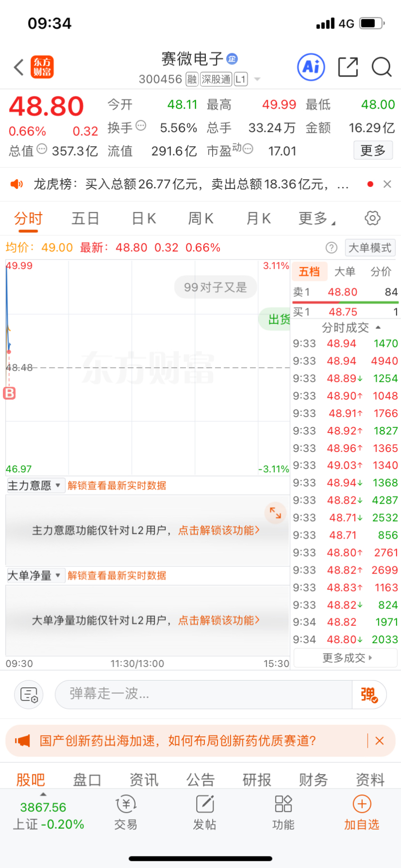
Task: Toggle the 弹 danmaku switch
Action: [369, 695]
